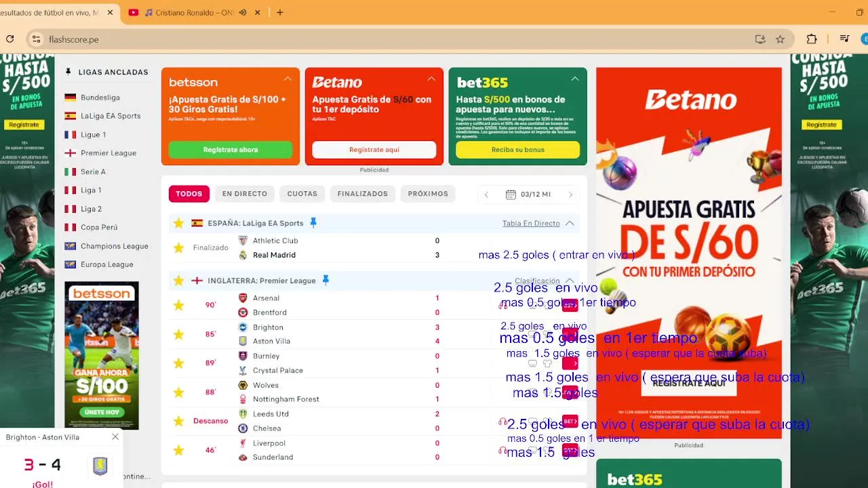Open Tabla En Directo link

tap(531, 223)
